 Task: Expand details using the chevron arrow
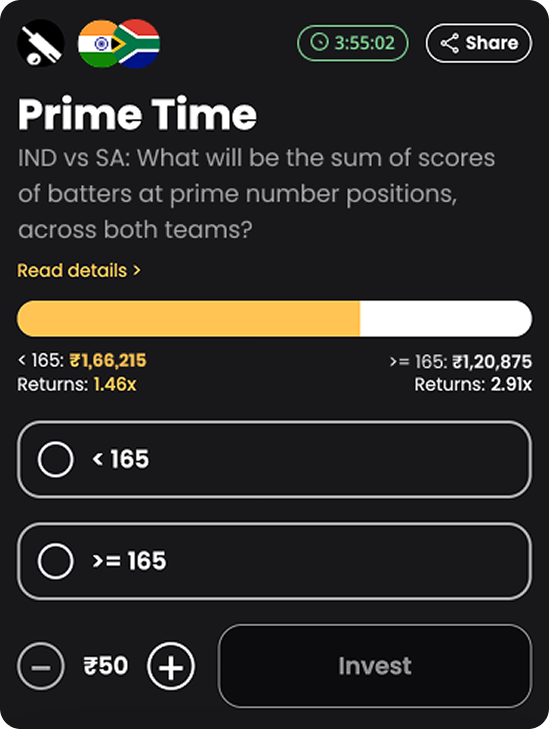coord(137,270)
